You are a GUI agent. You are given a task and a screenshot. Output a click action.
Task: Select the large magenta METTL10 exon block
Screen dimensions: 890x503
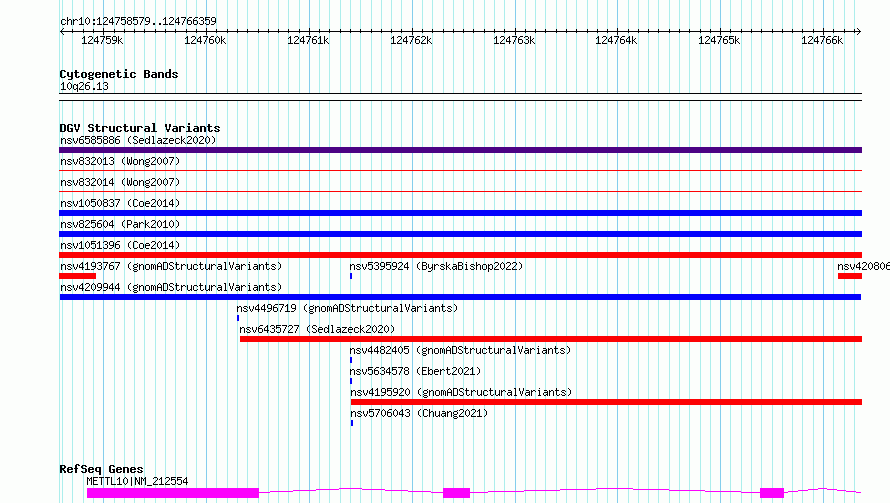[173, 493]
